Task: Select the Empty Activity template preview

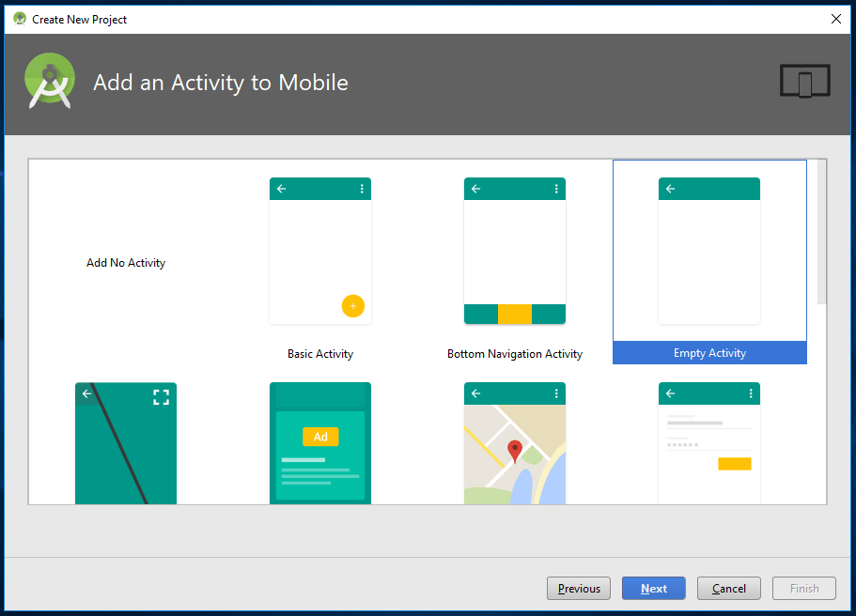Action: tap(709, 252)
